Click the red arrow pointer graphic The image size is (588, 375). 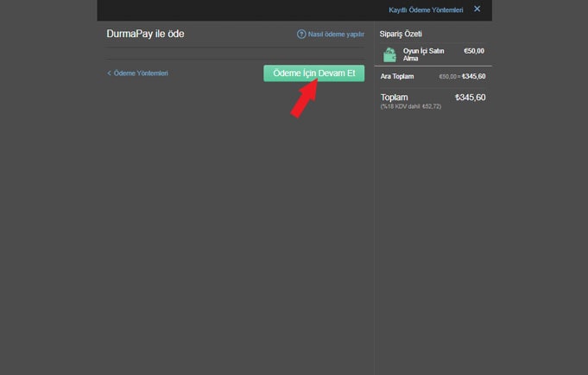305,99
